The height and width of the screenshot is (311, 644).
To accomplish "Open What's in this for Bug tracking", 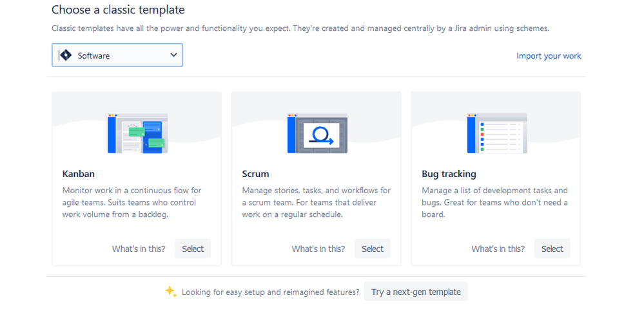I will pyautogui.click(x=498, y=249).
